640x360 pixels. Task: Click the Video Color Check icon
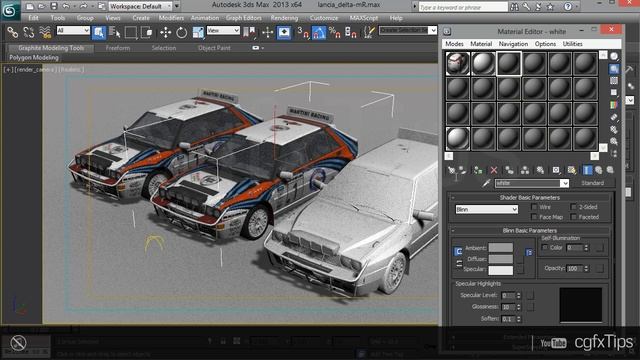tap(614, 105)
